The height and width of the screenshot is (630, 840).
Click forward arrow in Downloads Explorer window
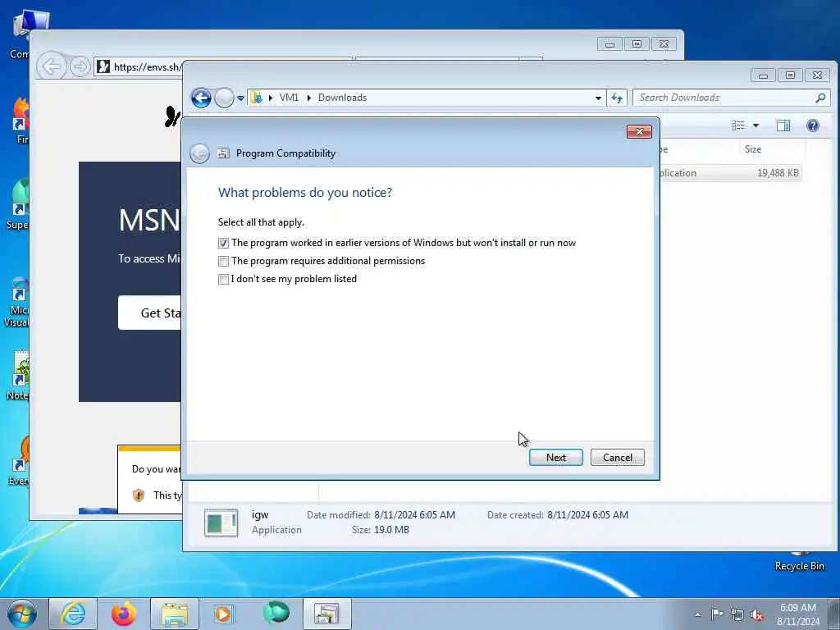224,98
